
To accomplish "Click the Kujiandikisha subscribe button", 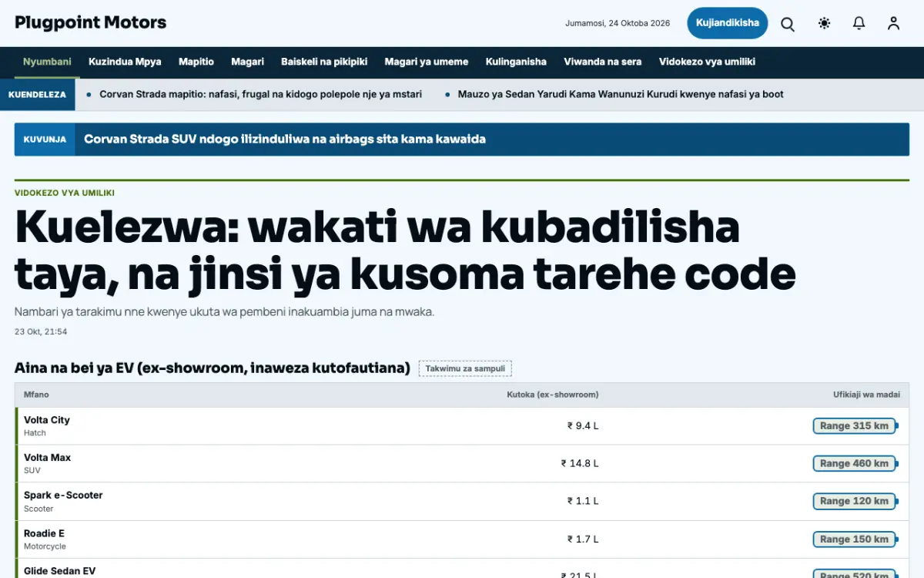I will (728, 23).
